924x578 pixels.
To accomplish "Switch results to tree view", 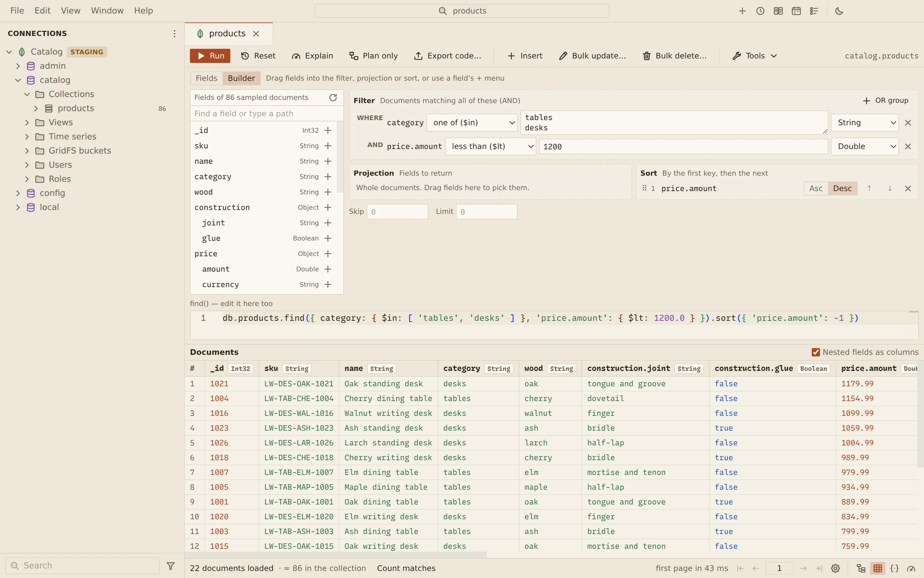I will [x=861, y=568].
